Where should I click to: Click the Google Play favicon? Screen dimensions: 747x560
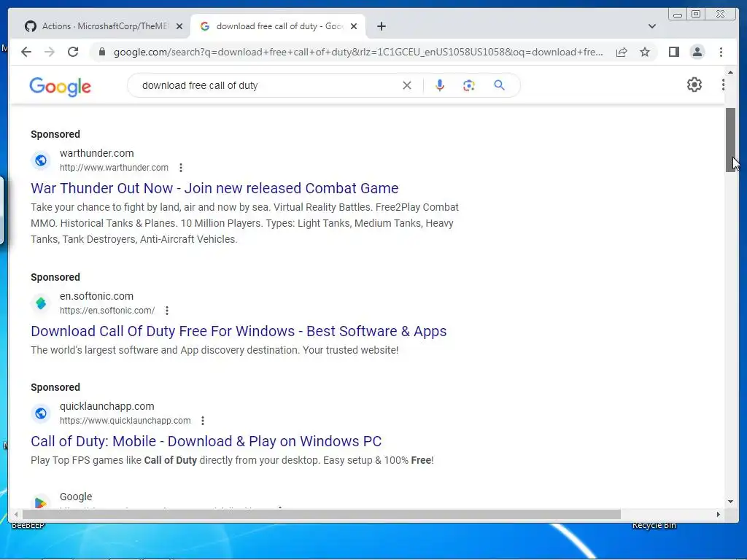(41, 502)
